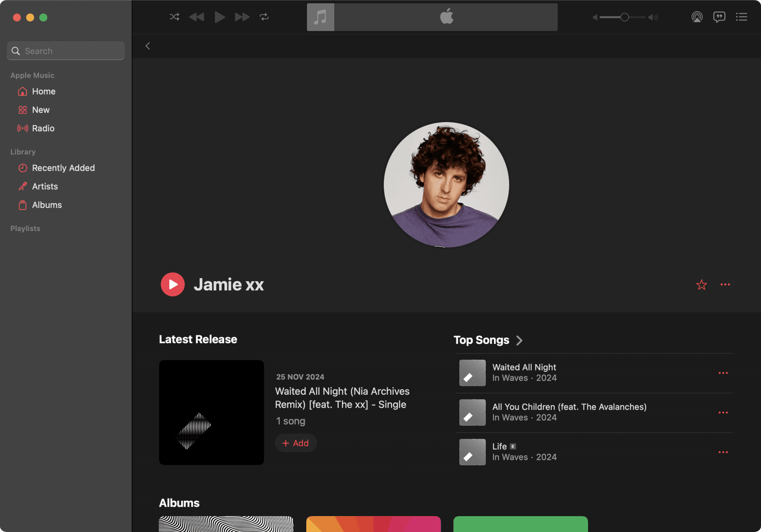Toggle repeat mode in playback controls

click(264, 17)
